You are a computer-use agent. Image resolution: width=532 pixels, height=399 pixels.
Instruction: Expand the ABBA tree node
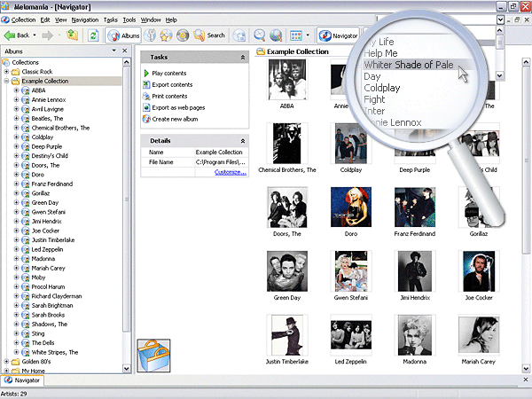pyautogui.click(x=16, y=90)
